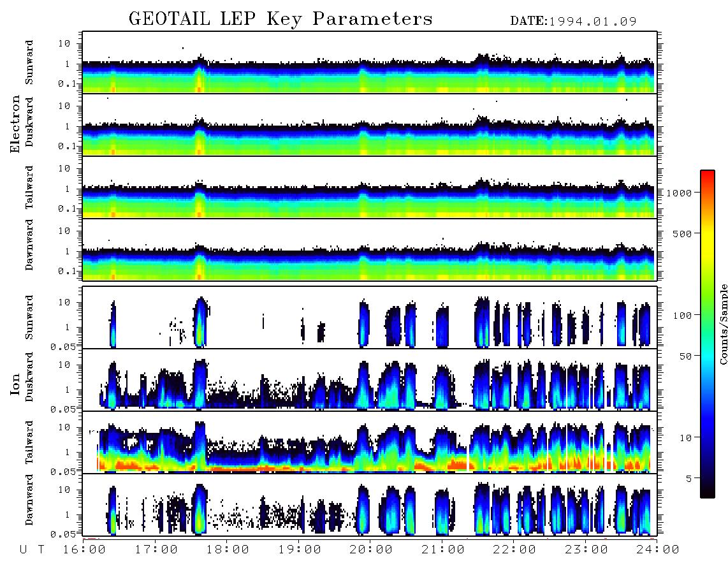Select the Electron 'Tailward' panel label
This screenshot has height=561, width=728.
tap(29, 187)
